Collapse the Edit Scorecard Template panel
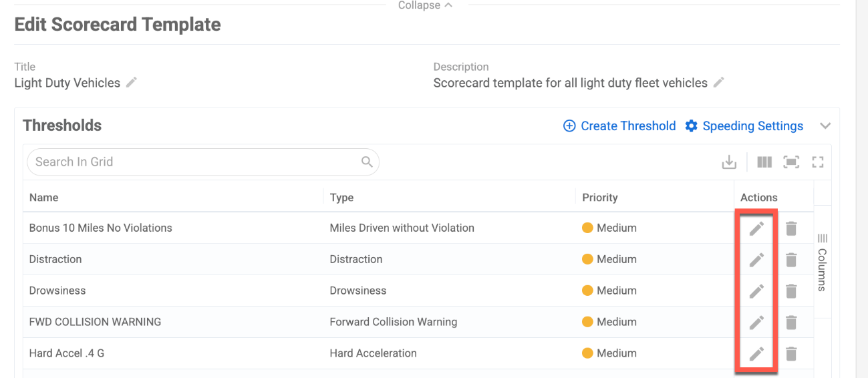Viewport: 868px width, 378px height. tap(426, 5)
